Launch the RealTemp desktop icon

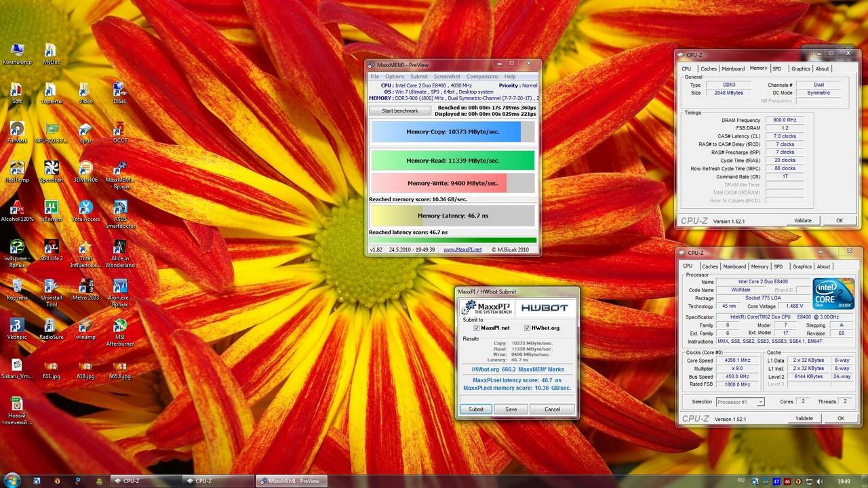pos(17,171)
